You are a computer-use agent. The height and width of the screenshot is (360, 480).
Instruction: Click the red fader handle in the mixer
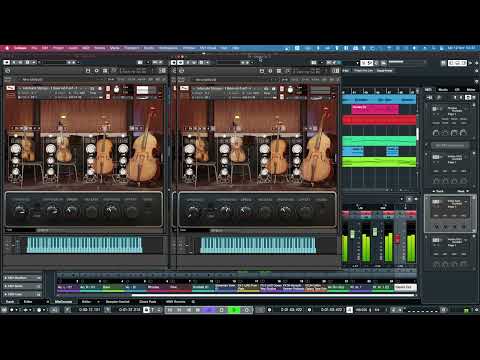pyautogui.click(x=397, y=238)
